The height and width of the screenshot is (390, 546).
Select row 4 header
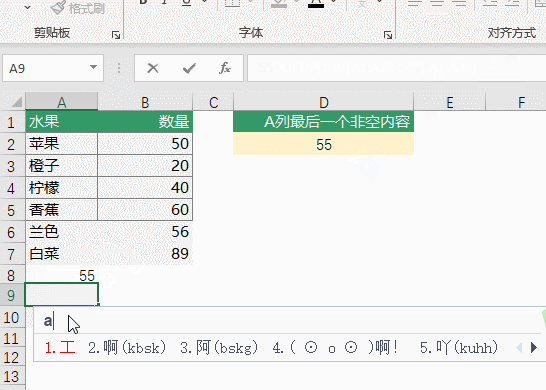point(12,188)
